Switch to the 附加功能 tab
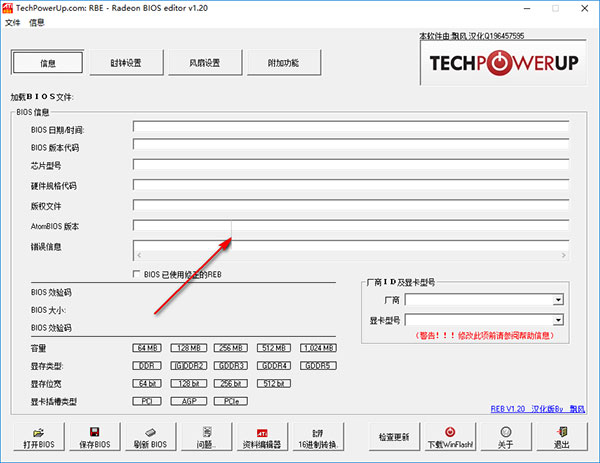 (x=284, y=62)
